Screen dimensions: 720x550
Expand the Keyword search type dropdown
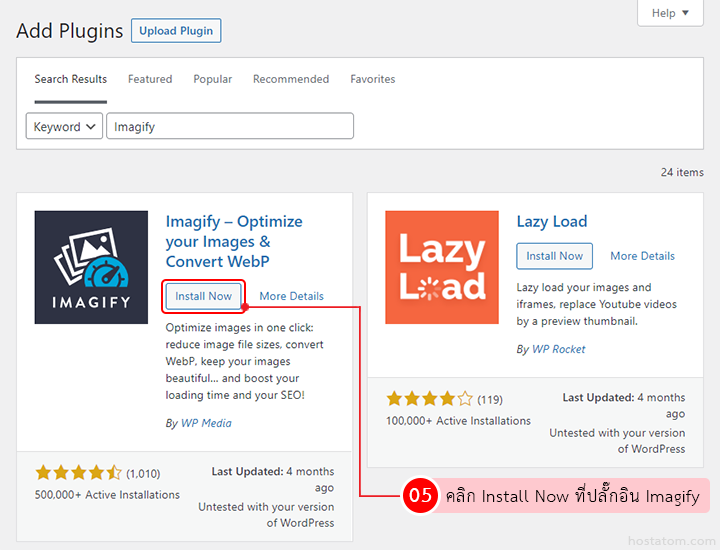(x=64, y=127)
